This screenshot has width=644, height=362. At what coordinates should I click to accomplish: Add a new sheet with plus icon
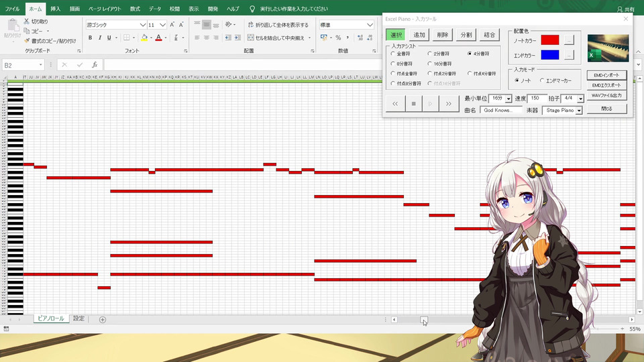click(x=103, y=319)
